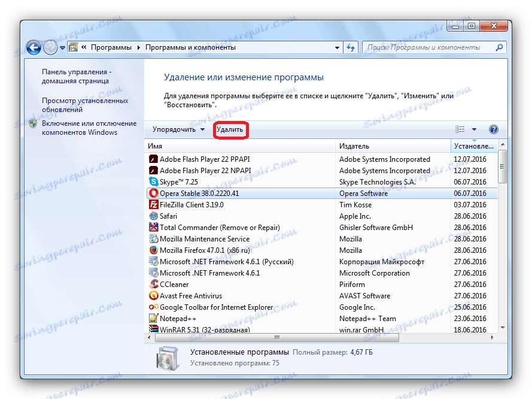Click the Ghisler Software GmbH cell
The height and width of the screenshot is (399, 532).
click(x=376, y=227)
